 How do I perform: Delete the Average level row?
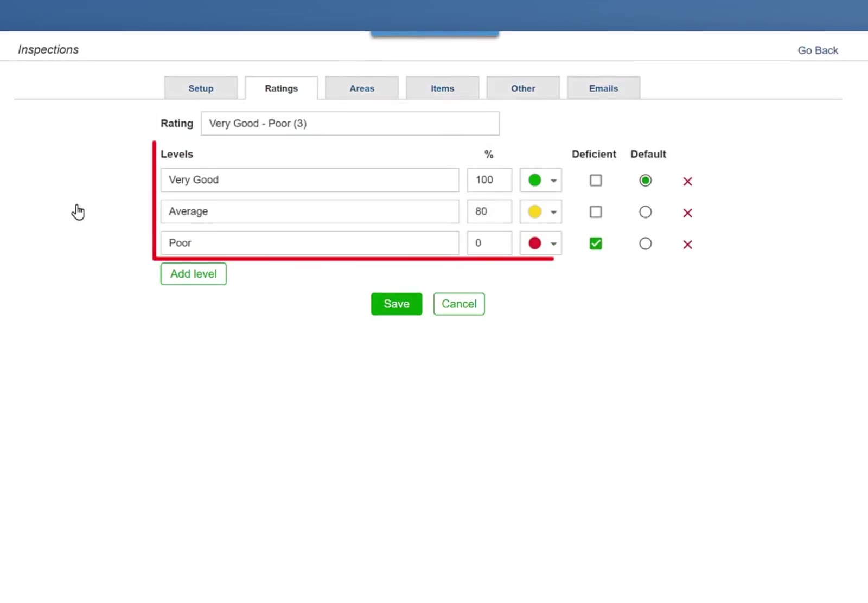687,213
